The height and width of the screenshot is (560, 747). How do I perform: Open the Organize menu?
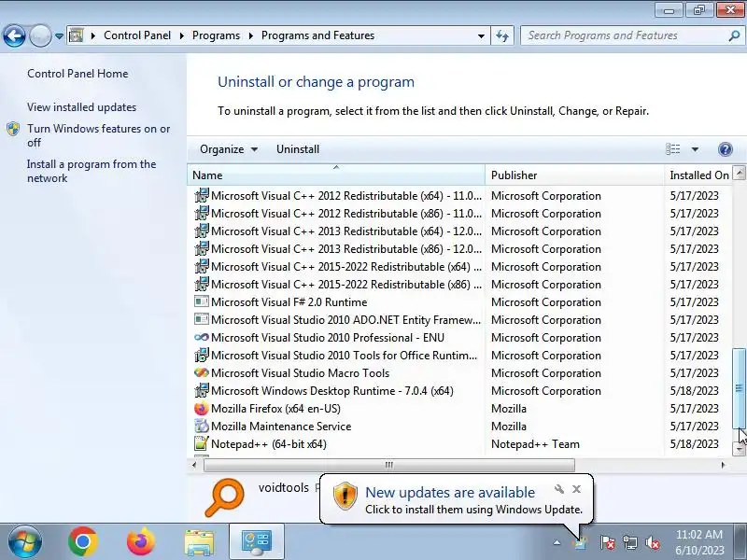229,149
